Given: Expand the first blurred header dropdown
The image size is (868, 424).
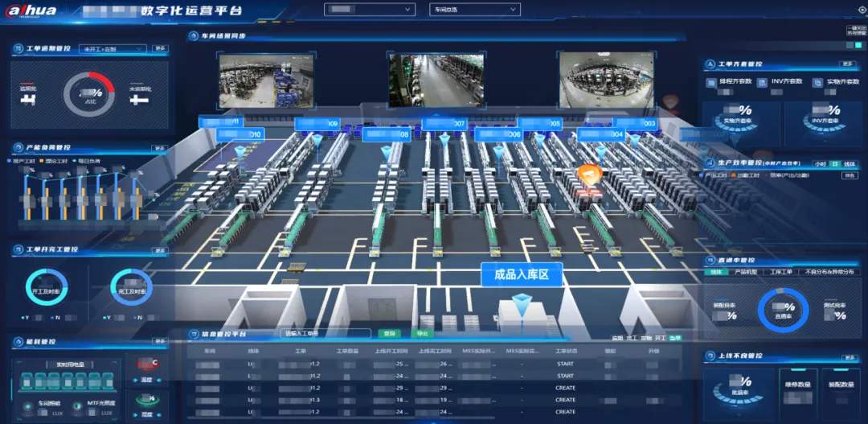Looking at the screenshot, I should [x=369, y=10].
